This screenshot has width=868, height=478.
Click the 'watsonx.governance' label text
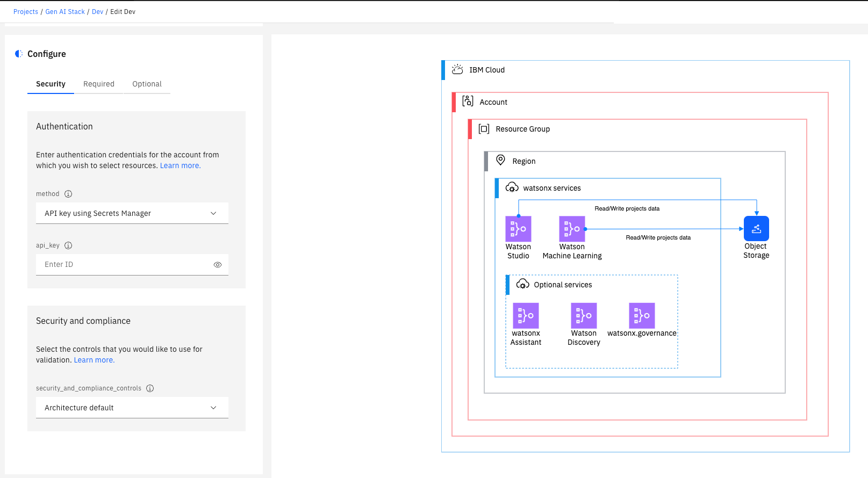[642, 333]
